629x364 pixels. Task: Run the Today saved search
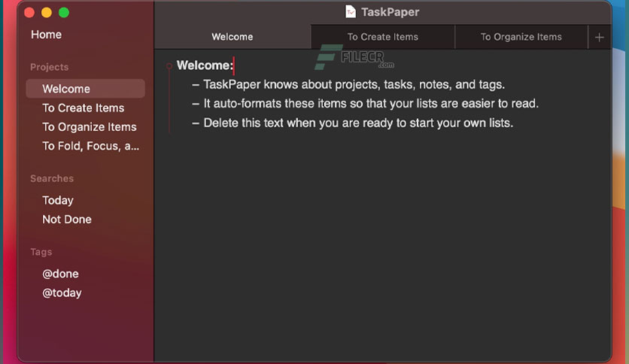tap(58, 201)
